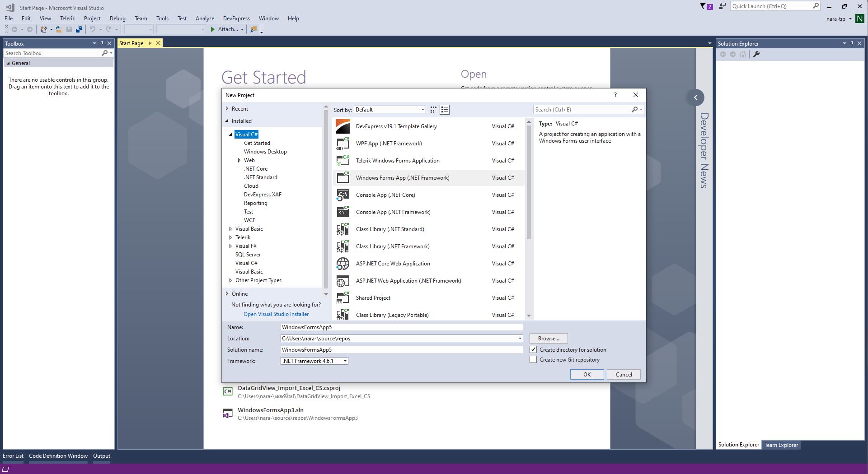Click the WPF App template icon
The image size is (868, 474).
point(343,144)
